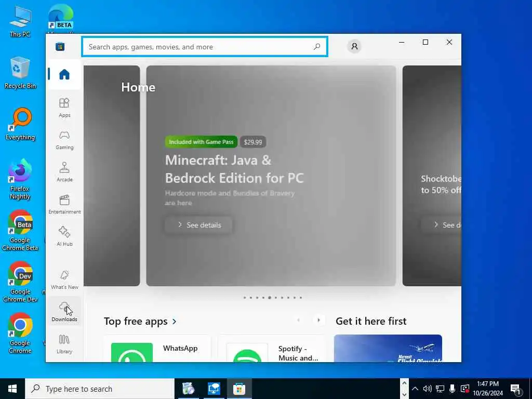Go to Gaming section in sidebar
This screenshot has width=532, height=399.
click(x=64, y=140)
